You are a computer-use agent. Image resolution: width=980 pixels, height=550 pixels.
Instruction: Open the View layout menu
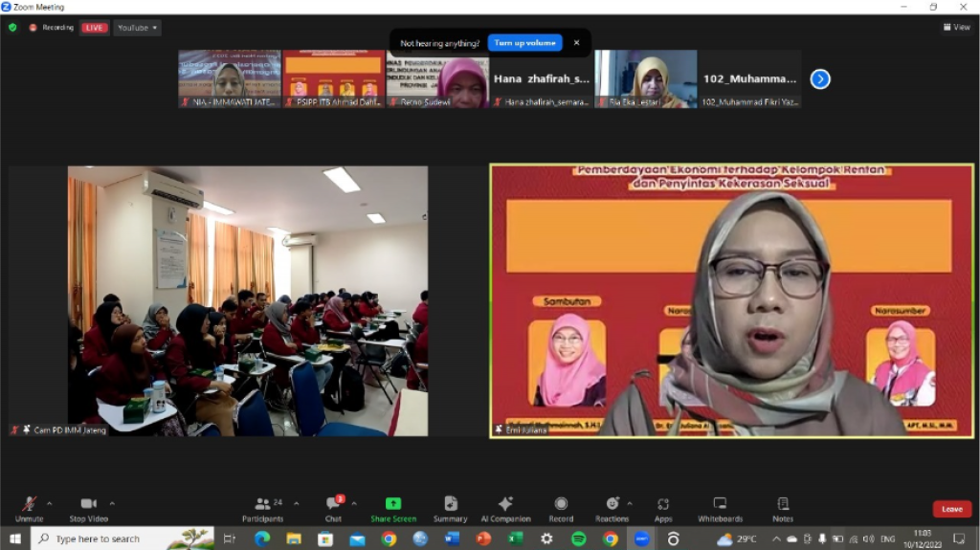956,28
